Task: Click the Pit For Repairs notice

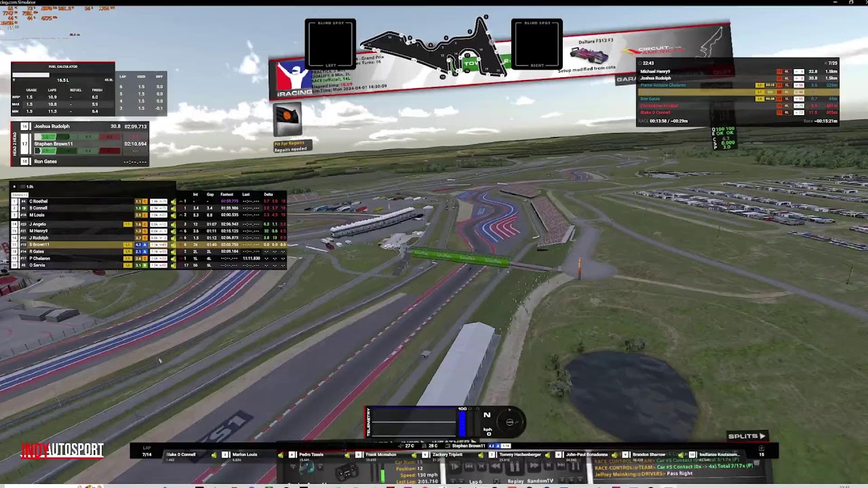Action: point(292,146)
